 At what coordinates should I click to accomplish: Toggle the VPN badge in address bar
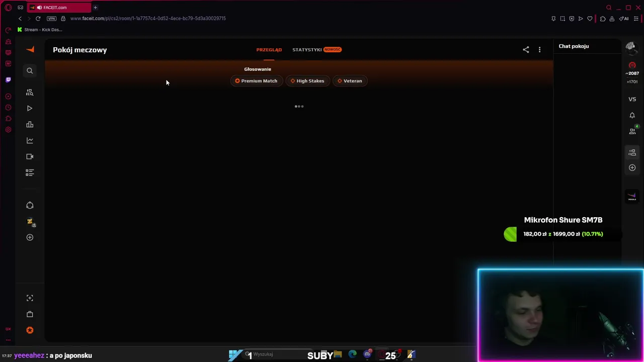point(51,19)
